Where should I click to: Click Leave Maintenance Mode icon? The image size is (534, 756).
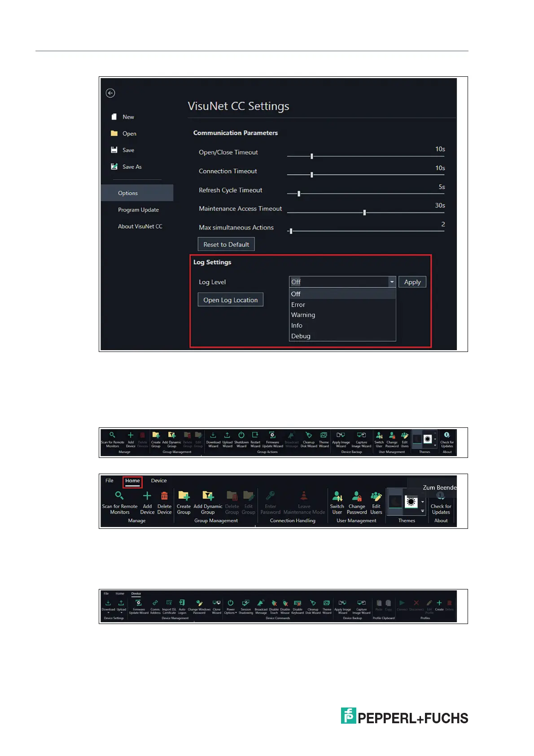coord(304,496)
